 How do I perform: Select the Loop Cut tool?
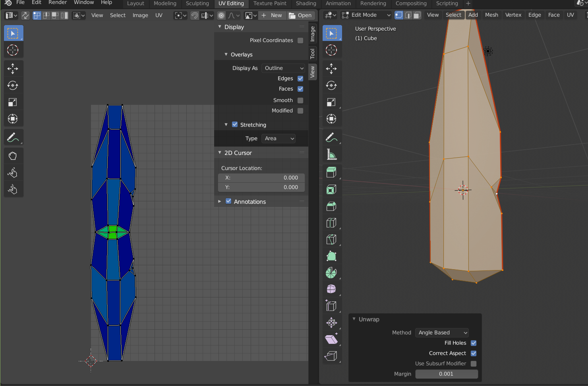[x=331, y=223]
